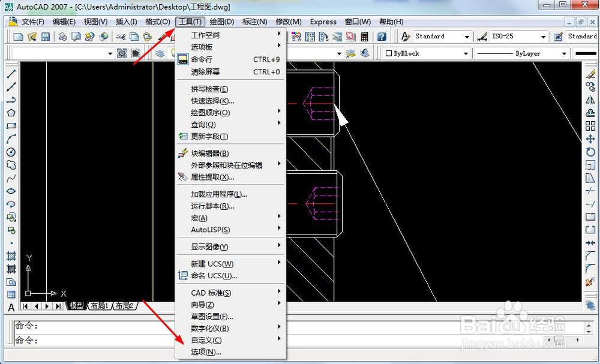Open the 标注(N) menu
The width and height of the screenshot is (600, 364).
click(255, 22)
